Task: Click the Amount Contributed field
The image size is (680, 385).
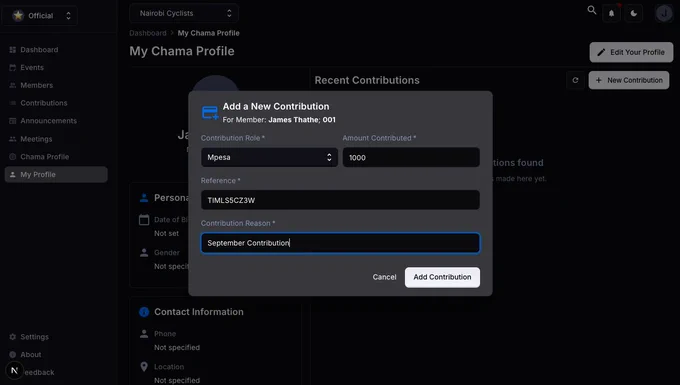Action: pos(411,157)
